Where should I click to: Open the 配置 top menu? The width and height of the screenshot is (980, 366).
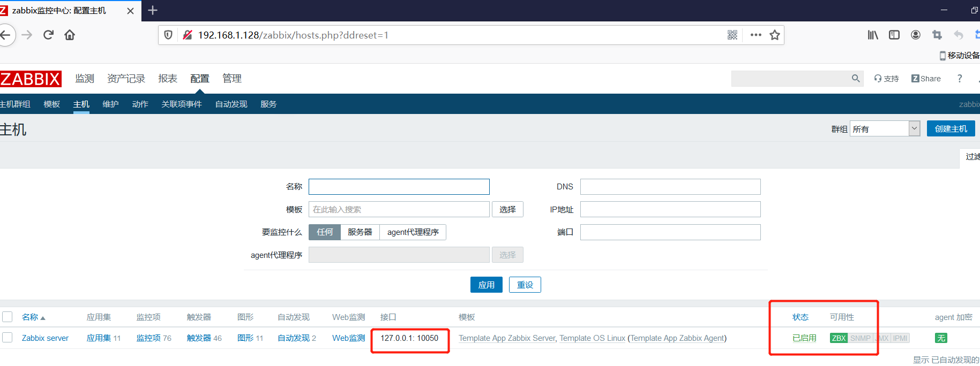pyautogui.click(x=200, y=79)
